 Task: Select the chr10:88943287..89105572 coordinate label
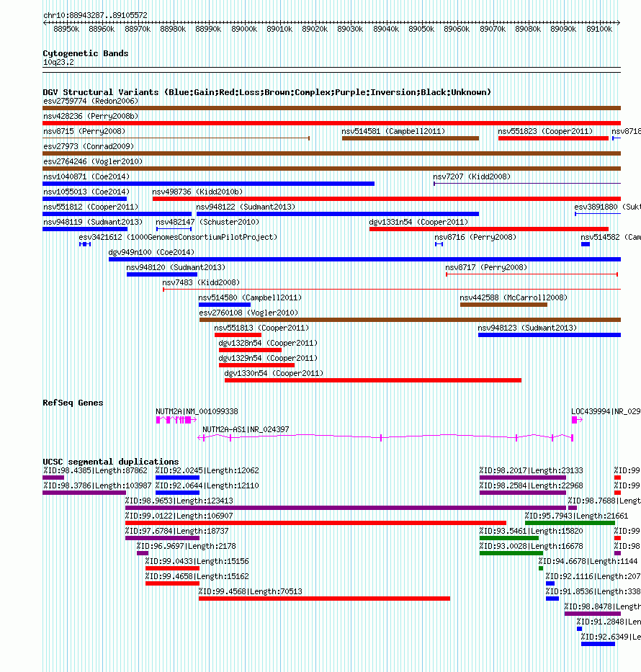click(95, 15)
